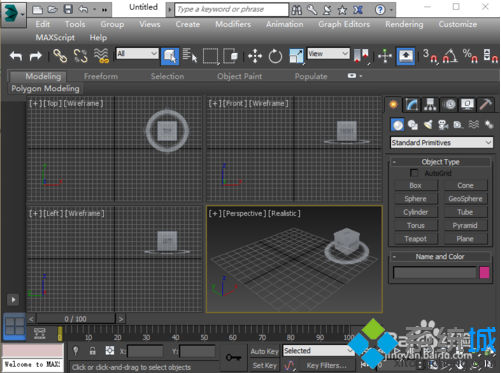Click the time slider 0 / 100 handle

[x=76, y=319]
